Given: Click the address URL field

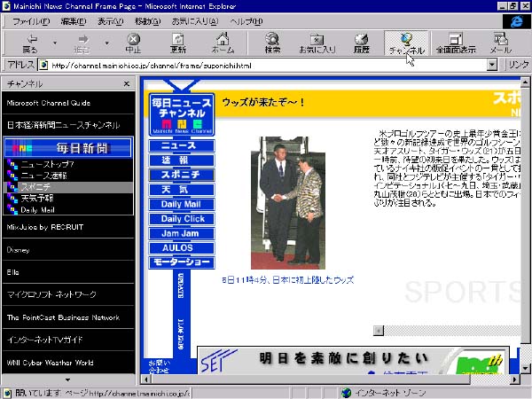Looking at the screenshot, I should pyautogui.click(x=268, y=65).
